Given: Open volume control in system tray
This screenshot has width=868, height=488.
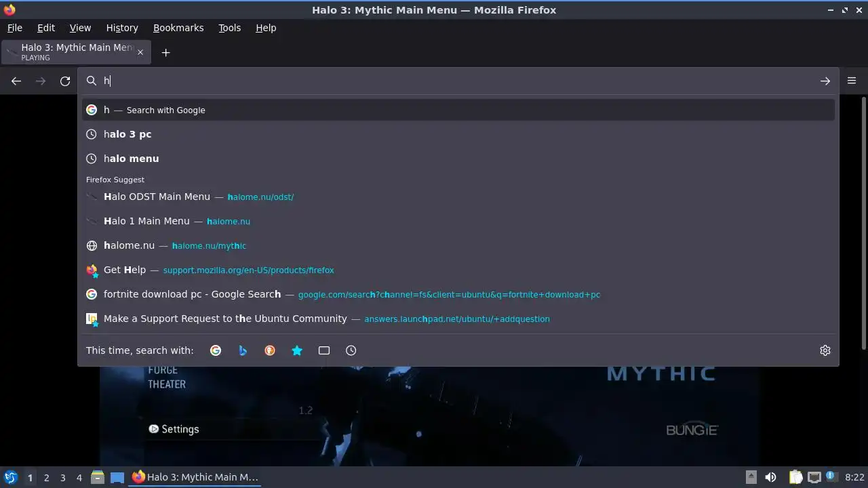Looking at the screenshot, I should (770, 477).
